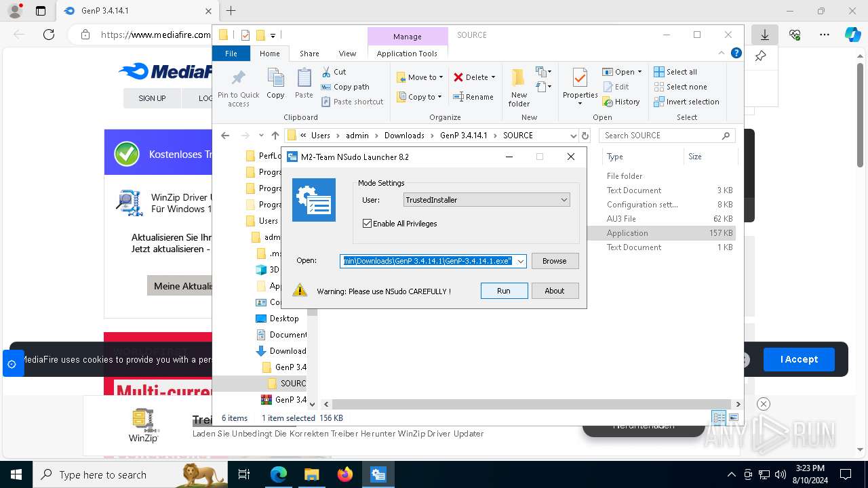
Task: Open the Task View taskbar icon
Action: [x=245, y=474]
